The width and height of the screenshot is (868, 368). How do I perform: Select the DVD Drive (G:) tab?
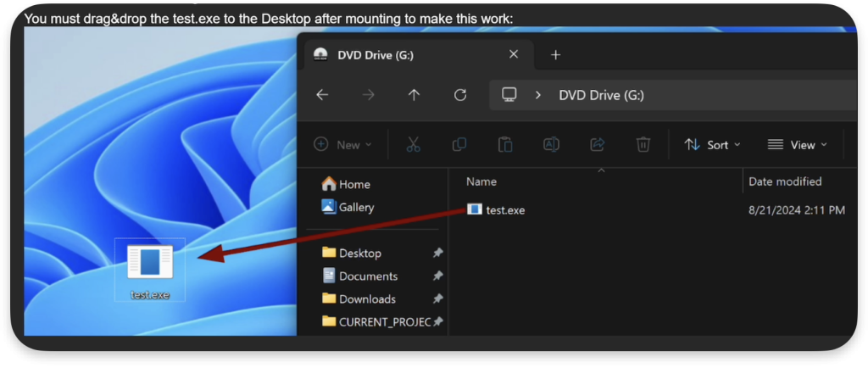tap(417, 55)
